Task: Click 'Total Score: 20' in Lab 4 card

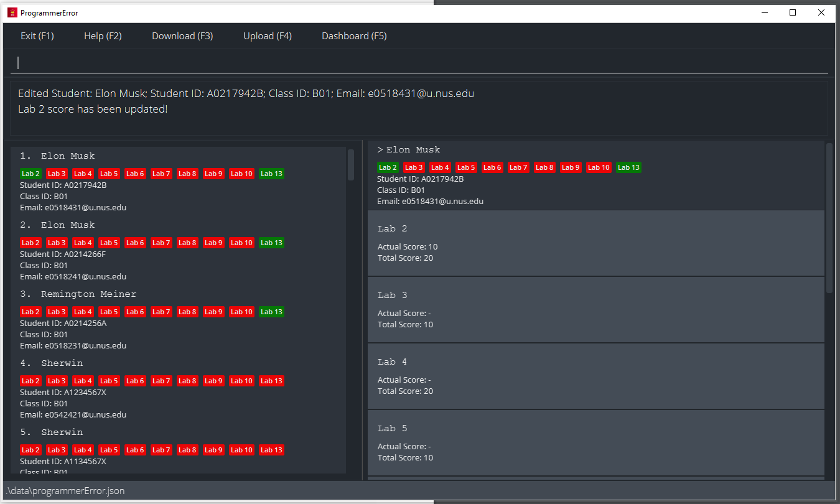Action: 405,391
